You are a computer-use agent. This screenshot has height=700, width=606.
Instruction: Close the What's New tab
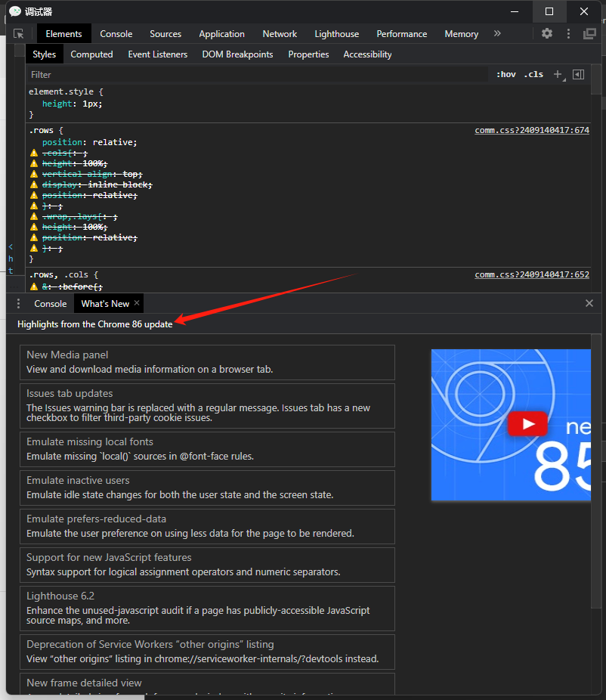[x=137, y=302]
